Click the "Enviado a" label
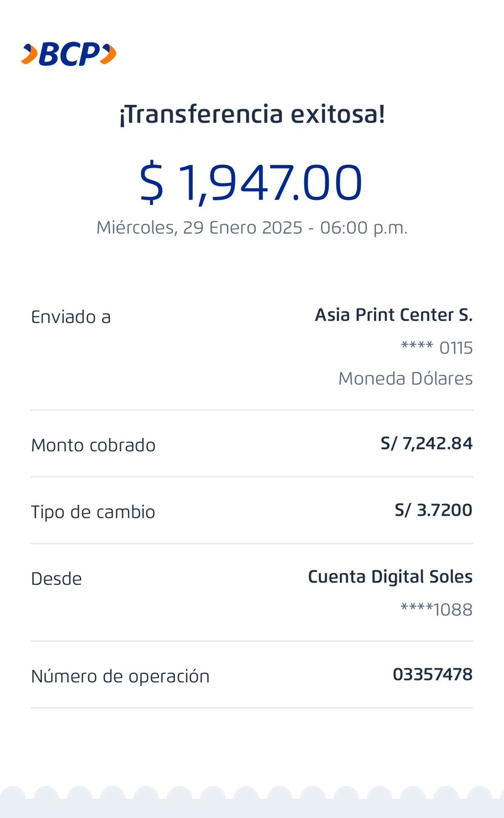 [x=71, y=317]
